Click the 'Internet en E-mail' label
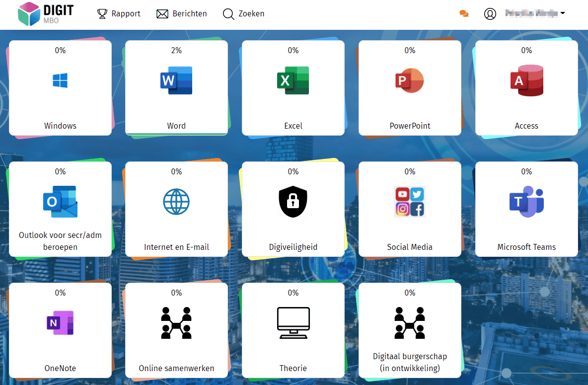Screen dimensions: 588x385 coord(176,247)
